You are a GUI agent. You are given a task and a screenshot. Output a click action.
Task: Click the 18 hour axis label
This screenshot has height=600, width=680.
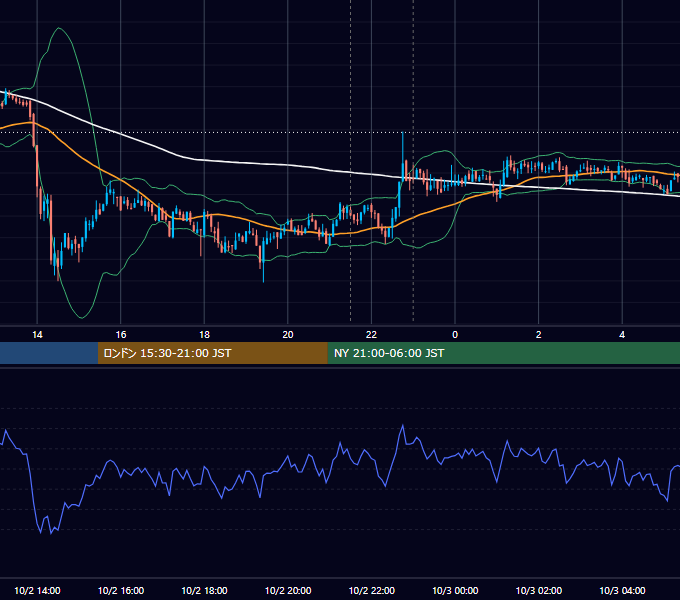(204, 335)
